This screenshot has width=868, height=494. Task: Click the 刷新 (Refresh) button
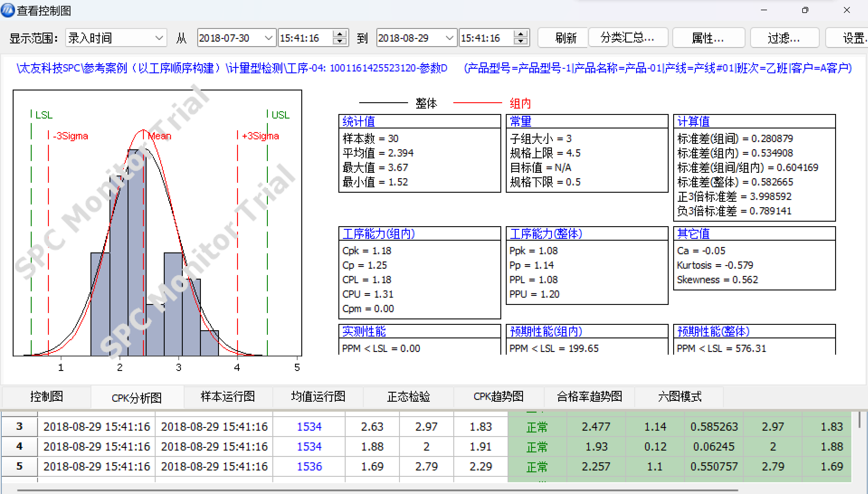click(x=562, y=38)
